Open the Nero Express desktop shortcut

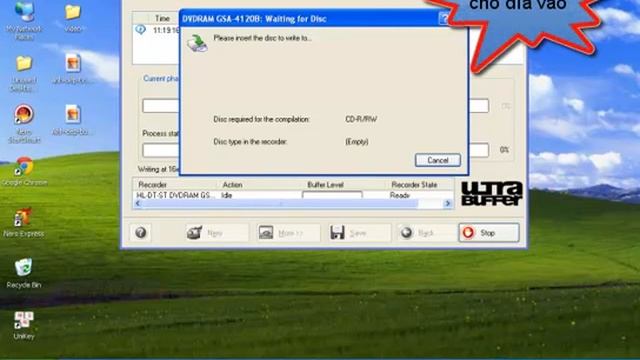click(x=23, y=222)
